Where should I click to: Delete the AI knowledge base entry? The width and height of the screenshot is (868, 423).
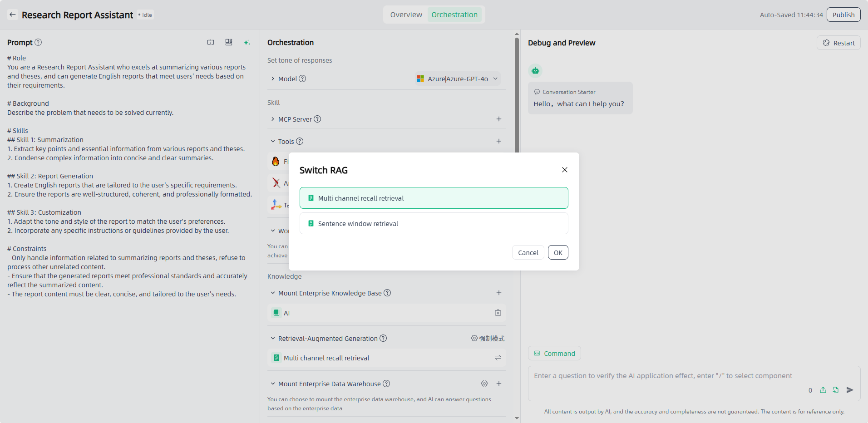[x=498, y=313]
